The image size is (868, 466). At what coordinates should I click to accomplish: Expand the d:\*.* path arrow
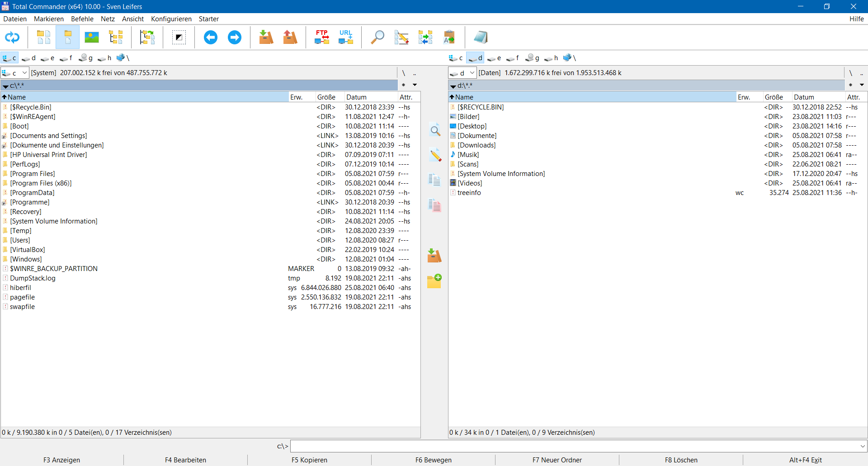453,86
